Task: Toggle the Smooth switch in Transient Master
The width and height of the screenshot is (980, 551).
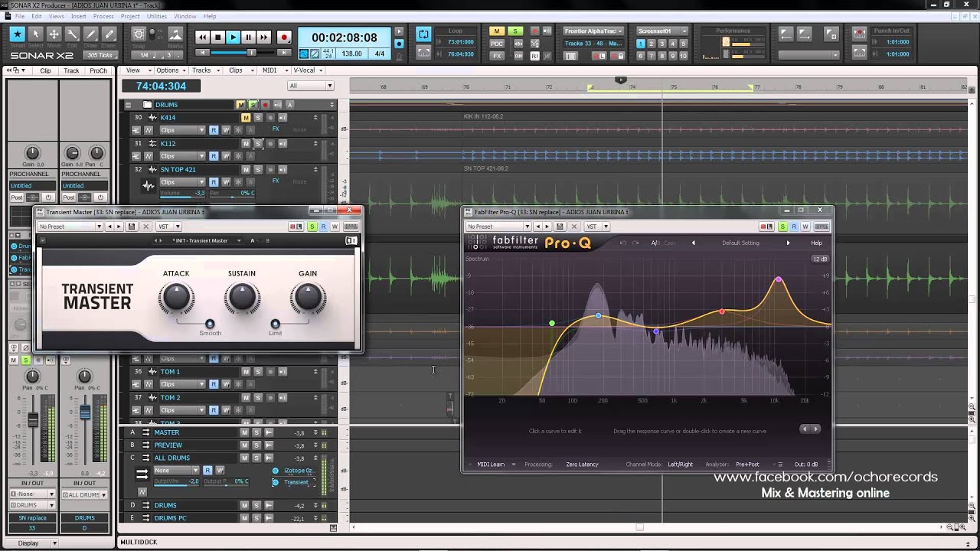Action: [210, 324]
